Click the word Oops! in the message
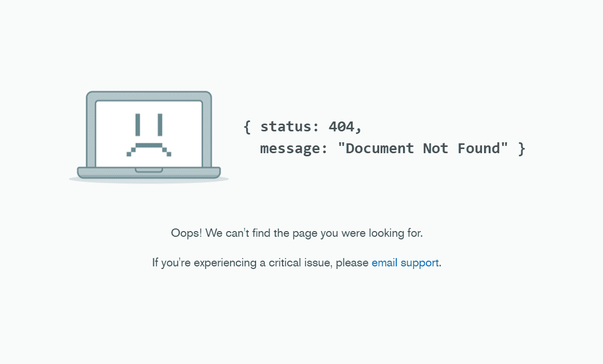The height and width of the screenshot is (364, 603). (x=186, y=233)
